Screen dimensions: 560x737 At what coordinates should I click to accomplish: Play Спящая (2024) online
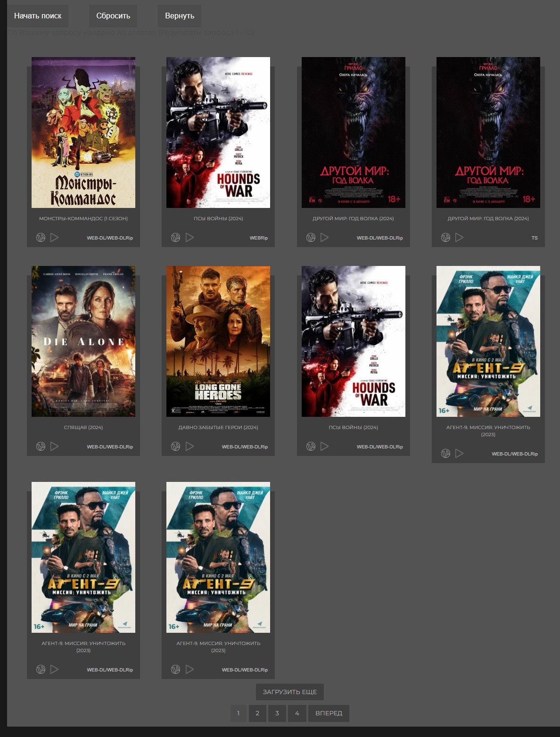[55, 447]
